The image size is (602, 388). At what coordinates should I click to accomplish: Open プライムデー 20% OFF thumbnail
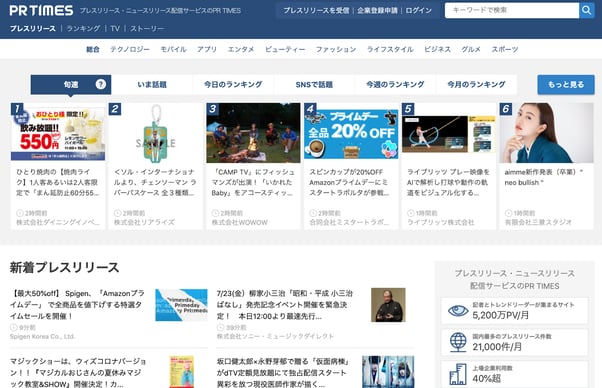(351, 133)
